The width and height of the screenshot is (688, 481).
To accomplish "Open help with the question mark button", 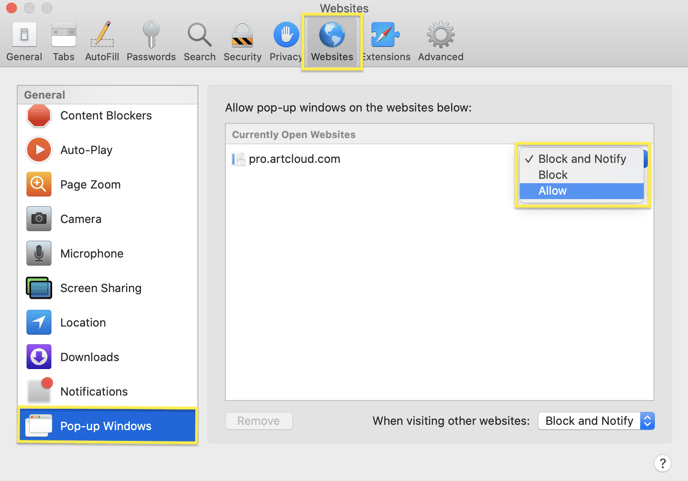I will tap(663, 463).
